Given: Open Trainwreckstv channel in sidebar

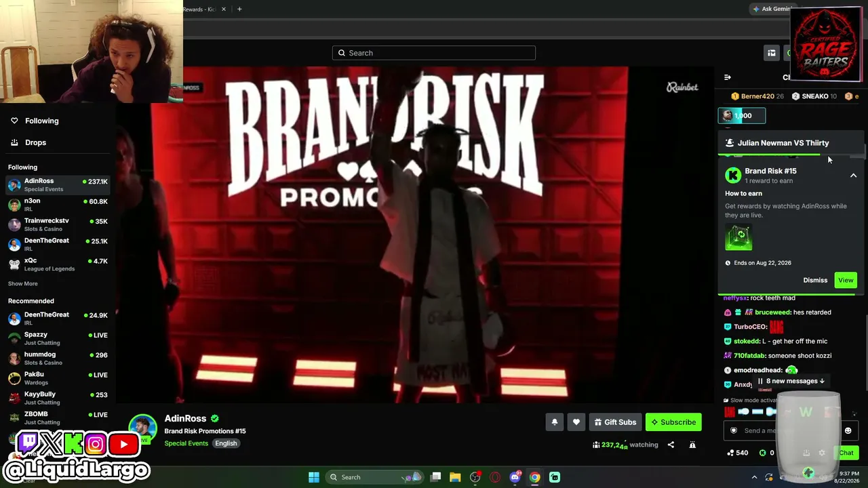Looking at the screenshot, I should [58, 224].
